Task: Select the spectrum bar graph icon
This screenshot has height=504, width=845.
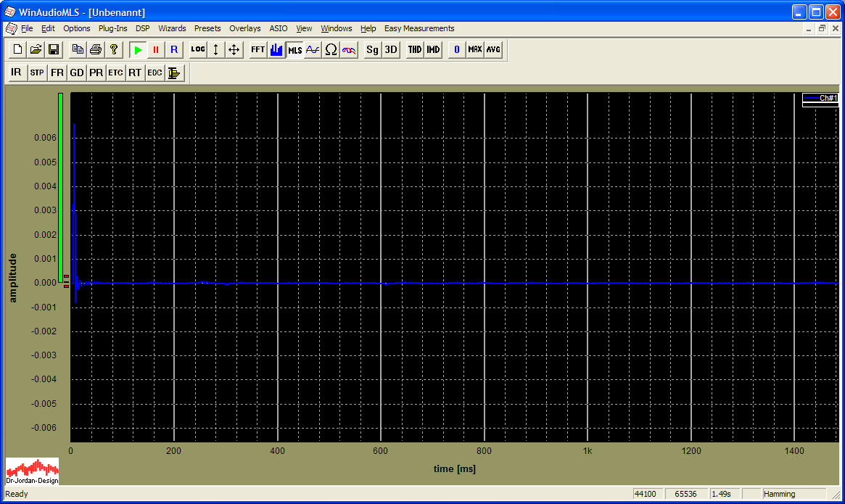Action: pos(276,50)
